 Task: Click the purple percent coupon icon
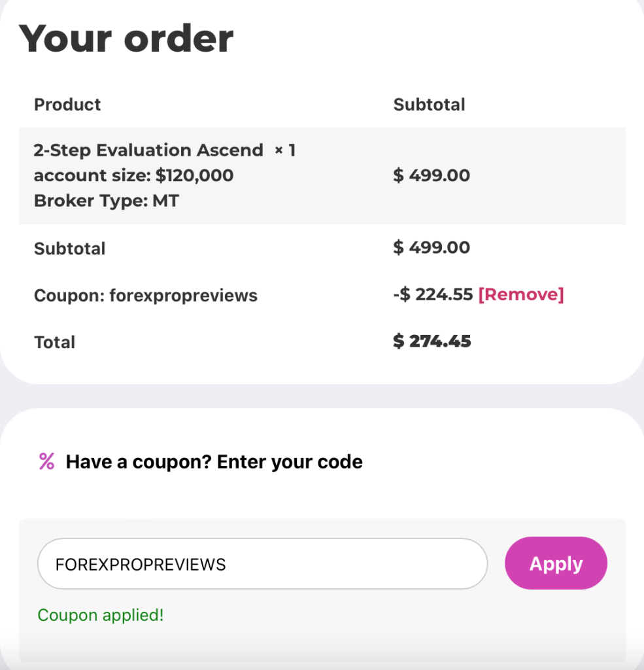coord(46,461)
